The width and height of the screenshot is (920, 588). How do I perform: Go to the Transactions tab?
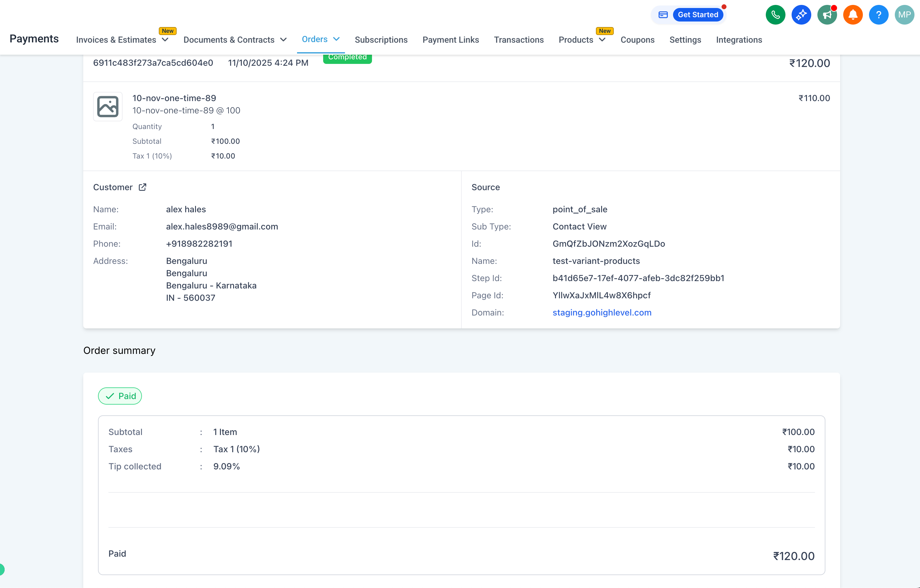point(519,40)
